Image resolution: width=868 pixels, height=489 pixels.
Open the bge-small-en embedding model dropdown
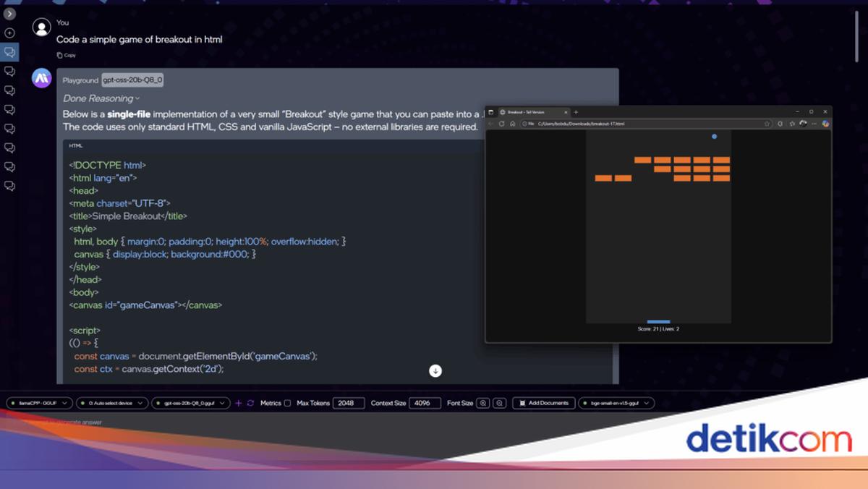616,403
